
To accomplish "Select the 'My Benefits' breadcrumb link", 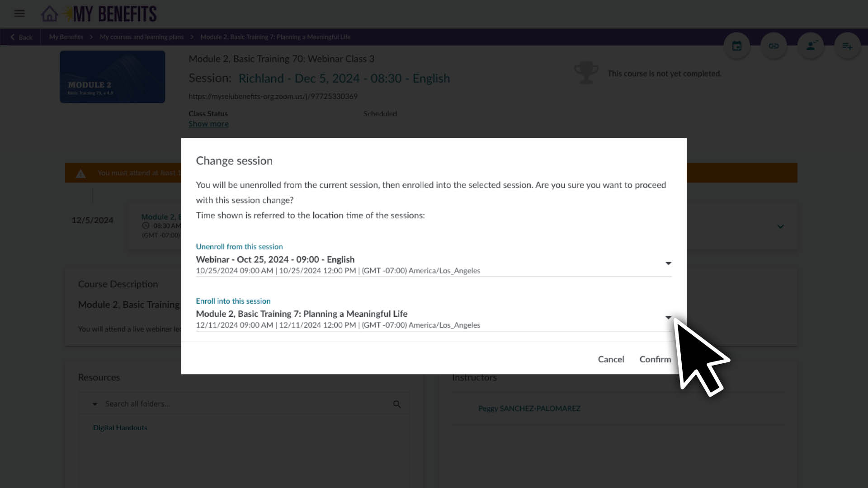I will tap(66, 37).
